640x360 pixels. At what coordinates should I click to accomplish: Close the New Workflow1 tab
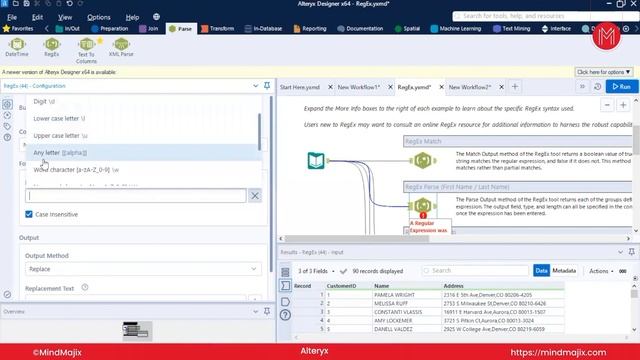coord(390,87)
